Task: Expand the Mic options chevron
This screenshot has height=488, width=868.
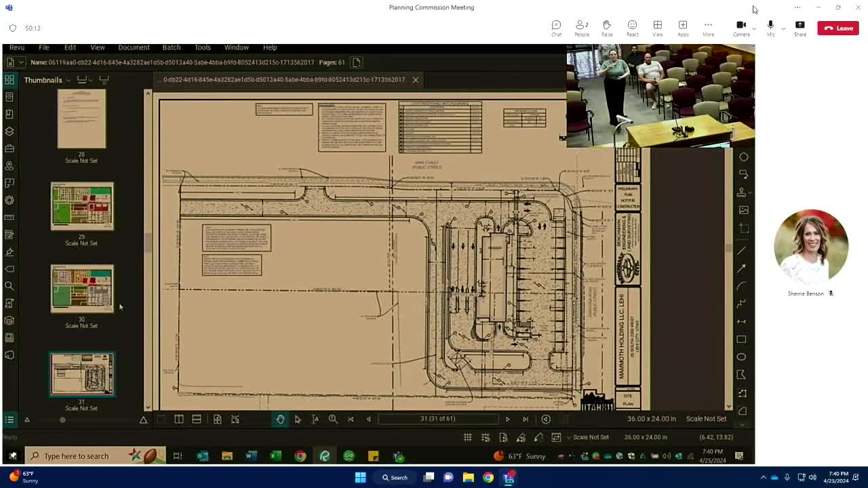Action: (x=783, y=28)
